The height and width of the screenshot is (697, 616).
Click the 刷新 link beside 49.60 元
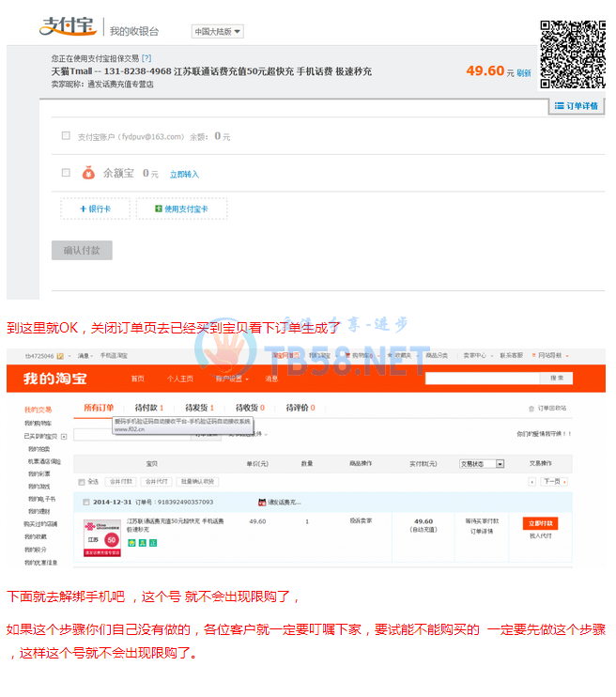click(x=524, y=73)
